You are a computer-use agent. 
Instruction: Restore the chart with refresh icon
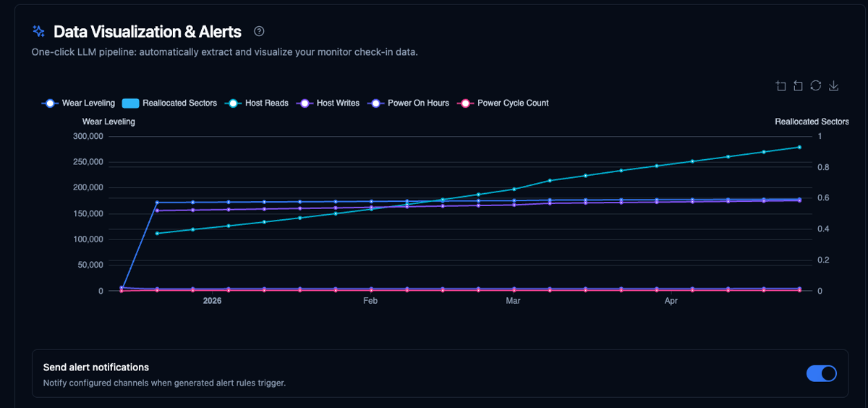coord(815,86)
